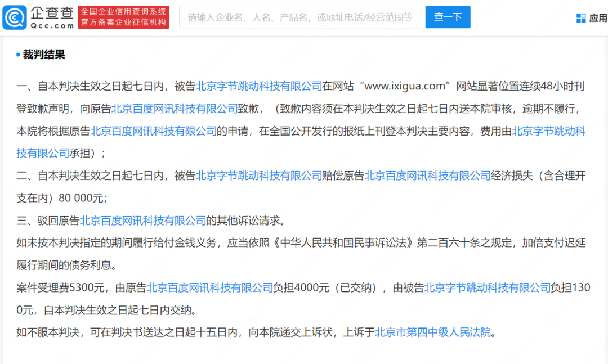This screenshot has height=364, width=608.
Task: Click the 案件受理费5300元 text
Action: coord(60,287)
